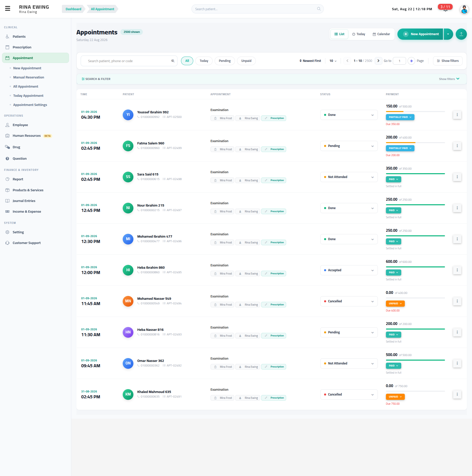
Task: Click Show filters button in toolbar
Action: 448,61
